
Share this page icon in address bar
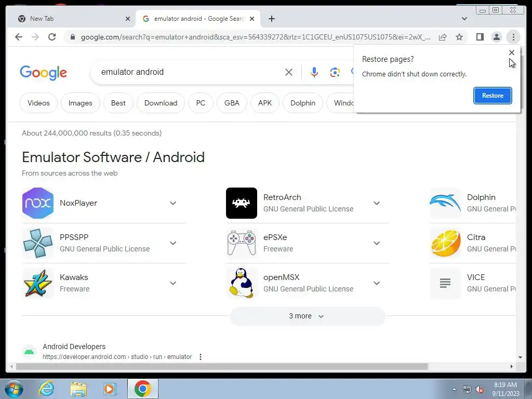pos(443,37)
